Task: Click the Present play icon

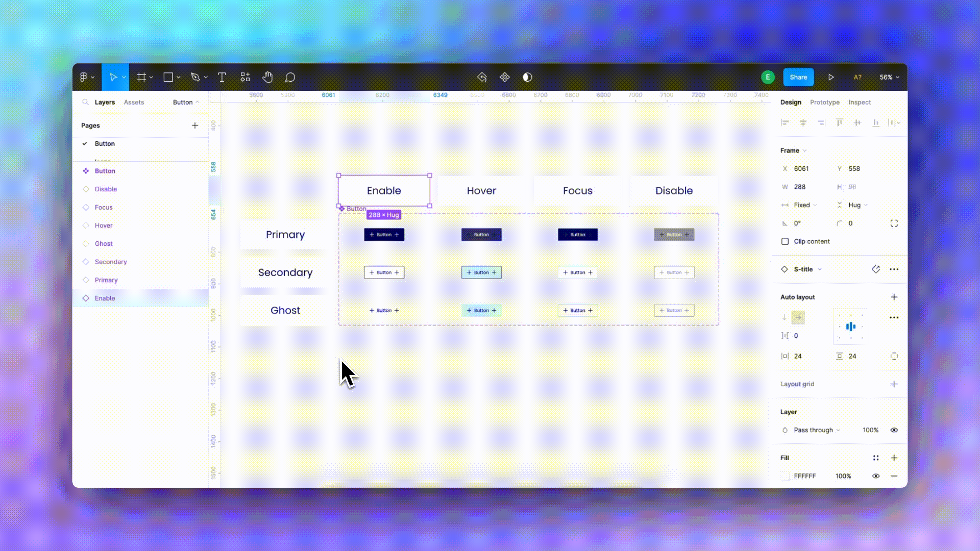Action: point(831,77)
